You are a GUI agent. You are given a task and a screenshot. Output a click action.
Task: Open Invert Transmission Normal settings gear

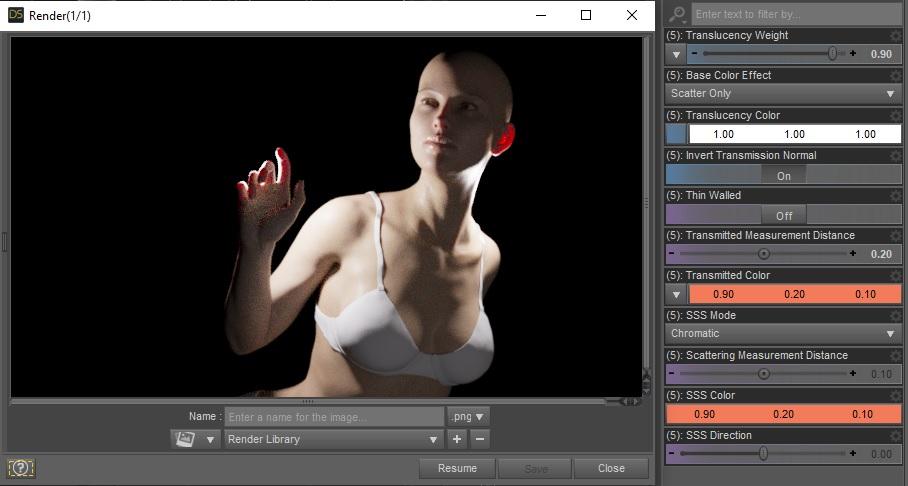tap(896, 155)
